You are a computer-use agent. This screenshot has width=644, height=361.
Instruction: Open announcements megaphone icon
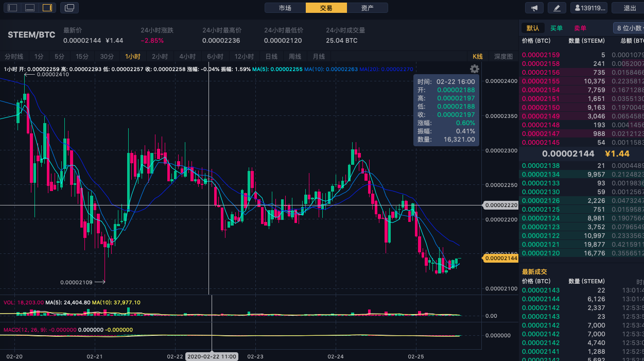pos(534,8)
